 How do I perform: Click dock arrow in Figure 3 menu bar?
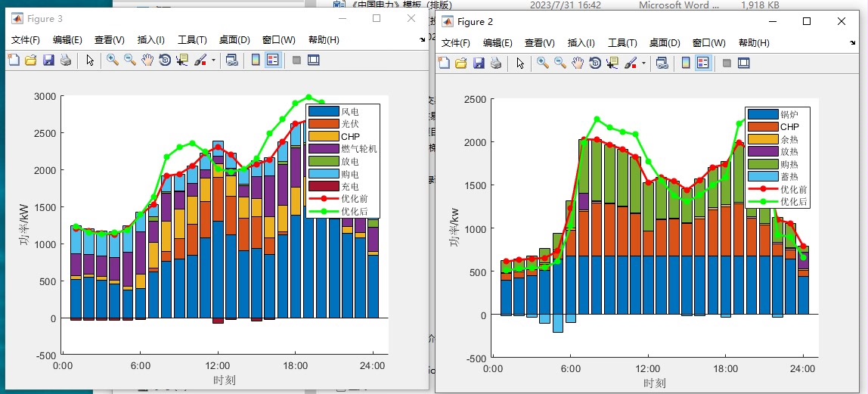coord(423,39)
